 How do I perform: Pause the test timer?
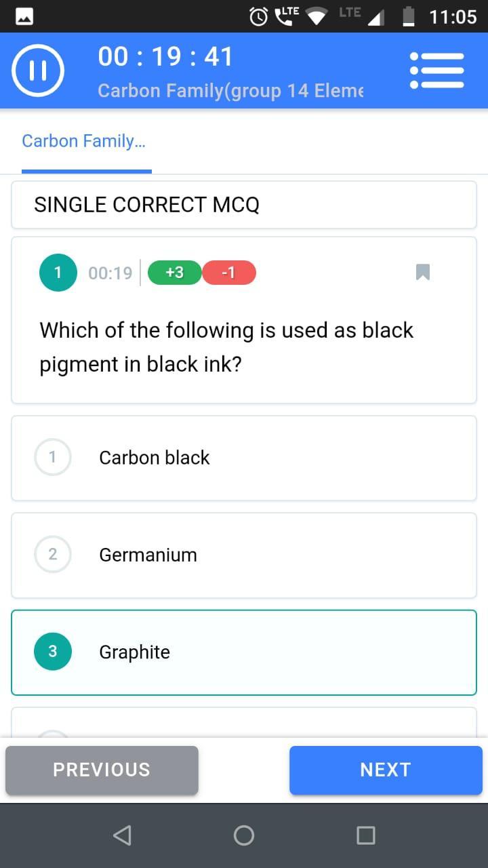point(38,71)
